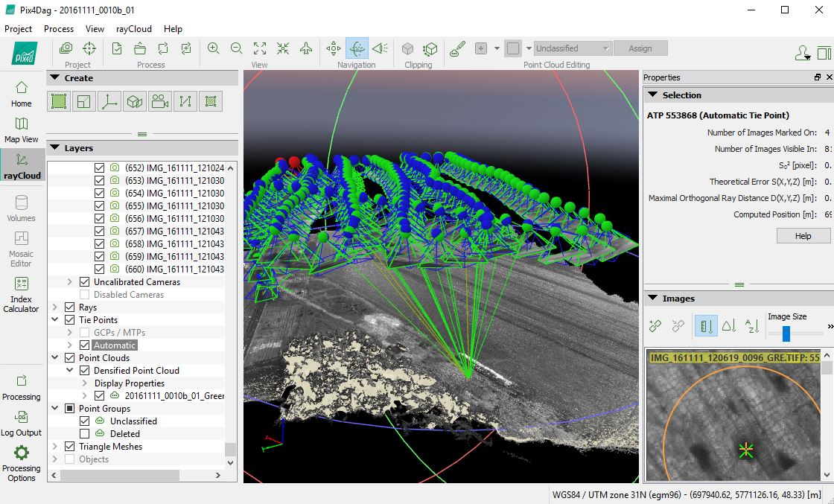
Task: Click the GRE.TIFF image thumbnail
Action: coord(733,415)
